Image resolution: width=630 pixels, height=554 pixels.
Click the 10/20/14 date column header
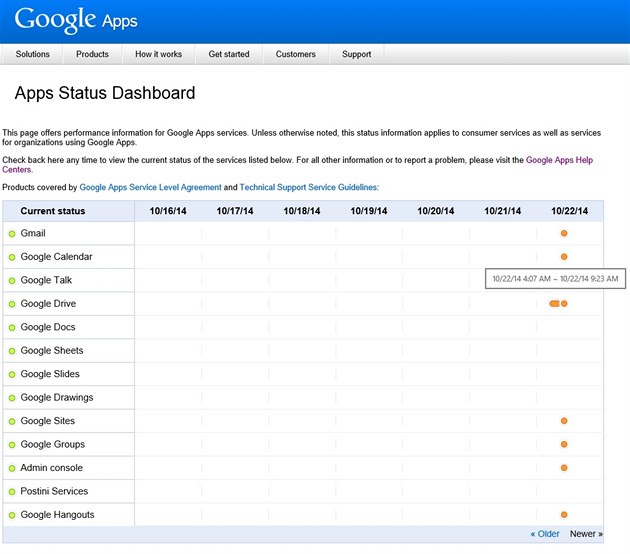point(436,211)
